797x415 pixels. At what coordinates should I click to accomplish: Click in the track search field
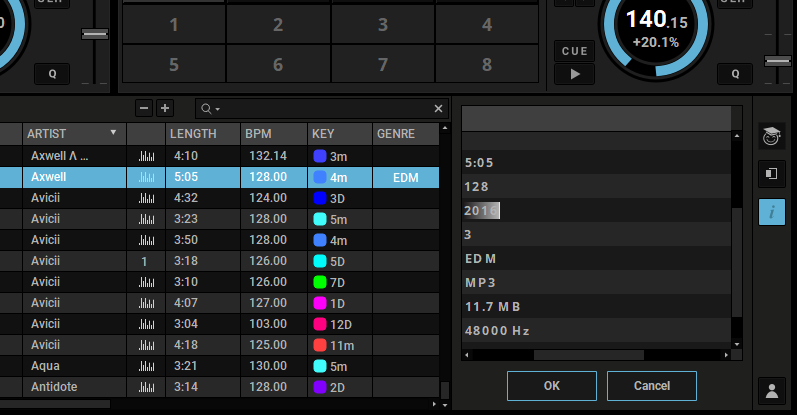323,109
